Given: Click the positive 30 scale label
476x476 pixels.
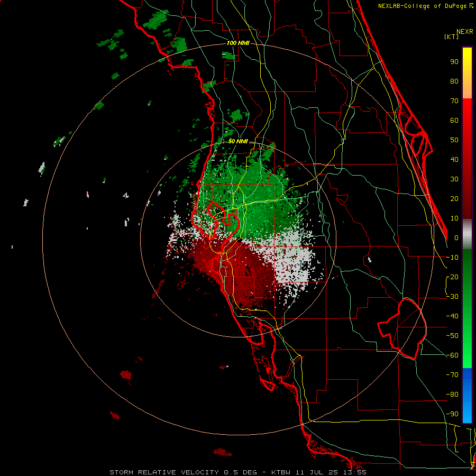Looking at the screenshot, I should tap(454, 179).
